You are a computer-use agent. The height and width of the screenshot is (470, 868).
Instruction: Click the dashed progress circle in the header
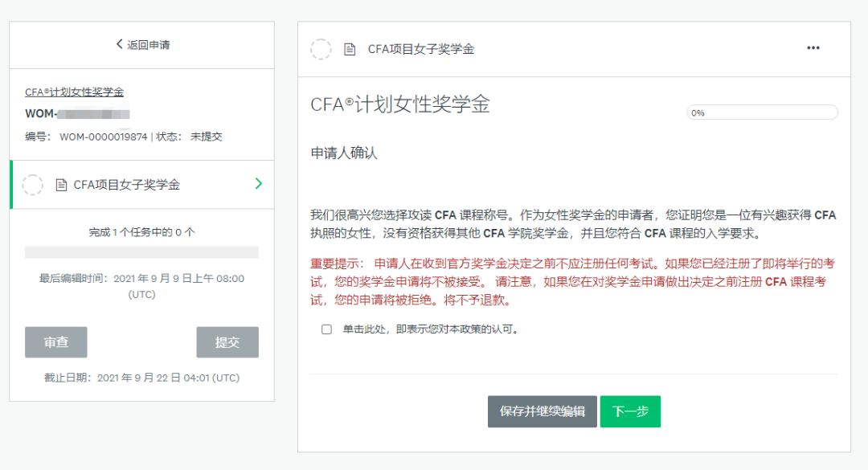point(321,47)
